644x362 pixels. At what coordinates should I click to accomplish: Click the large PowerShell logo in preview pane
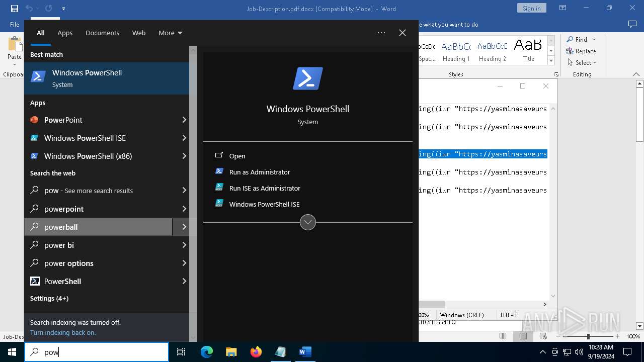(308, 79)
